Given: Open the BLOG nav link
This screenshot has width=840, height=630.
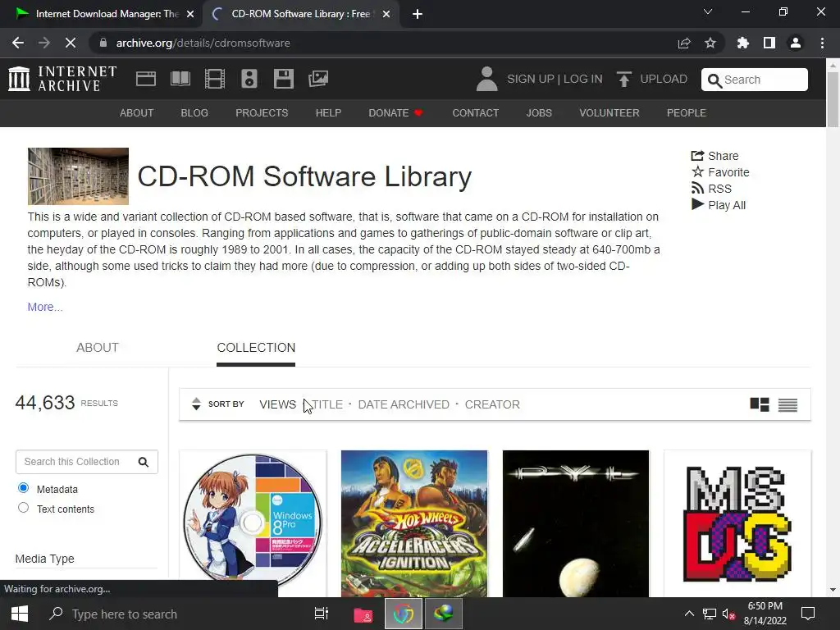Looking at the screenshot, I should click(194, 113).
